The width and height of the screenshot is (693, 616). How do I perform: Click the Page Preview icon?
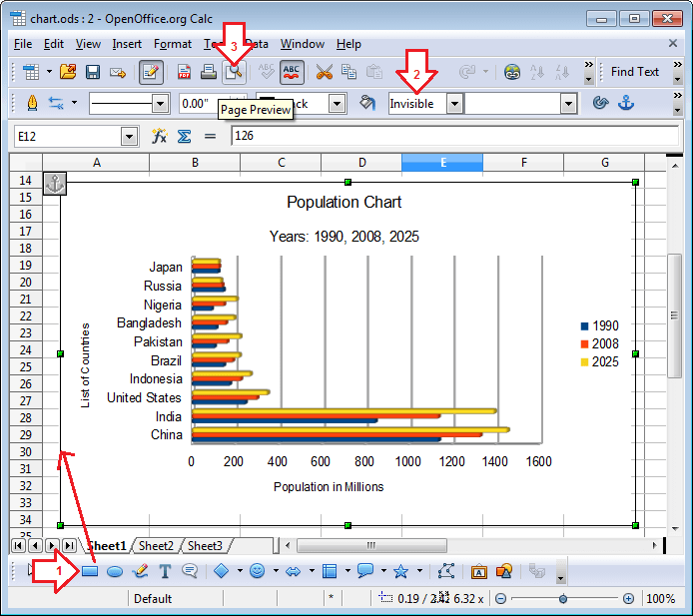[x=234, y=72]
